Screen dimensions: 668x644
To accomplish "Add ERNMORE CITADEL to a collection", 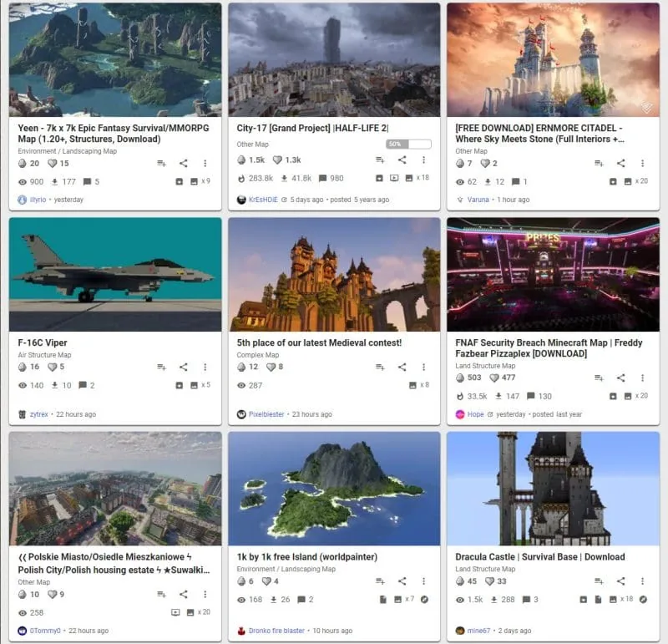I will pyautogui.click(x=599, y=163).
